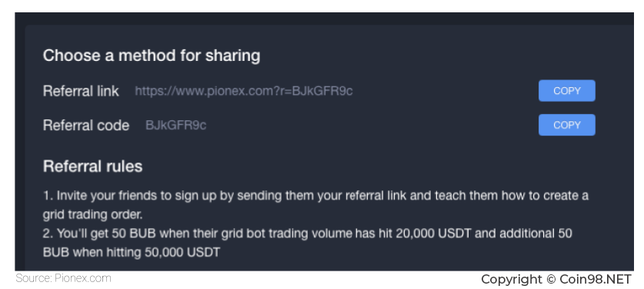Screen dimensions: 644x289
Task: Click the Choose a method for sharing heading
Action: (152, 55)
